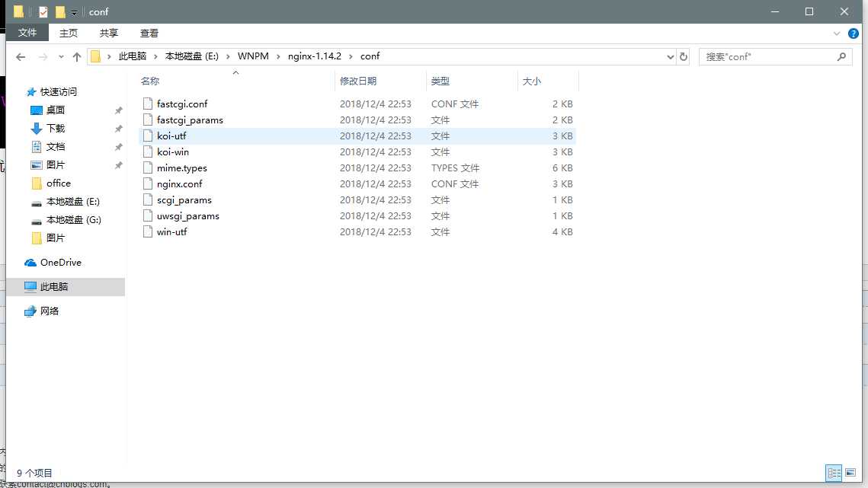
Task: Select the mime.types file name
Action: pos(181,167)
